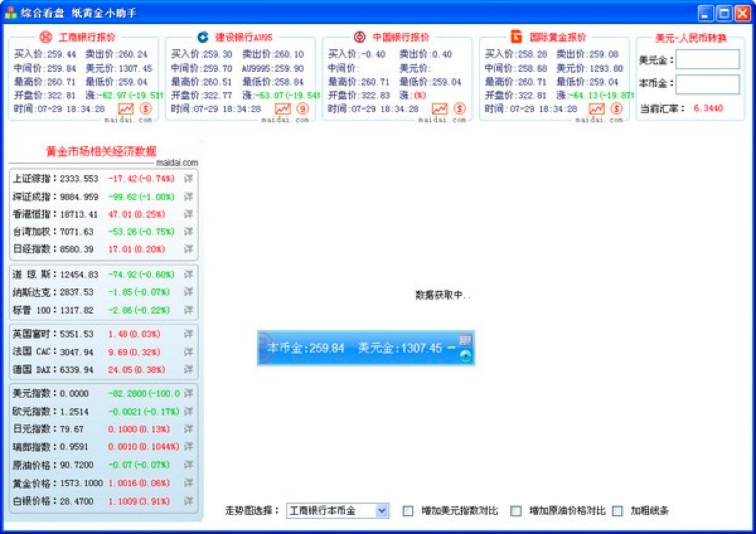This screenshot has width=756, height=534.
Task: Toggle 加粗线条 checkbox
Action: 617,511
